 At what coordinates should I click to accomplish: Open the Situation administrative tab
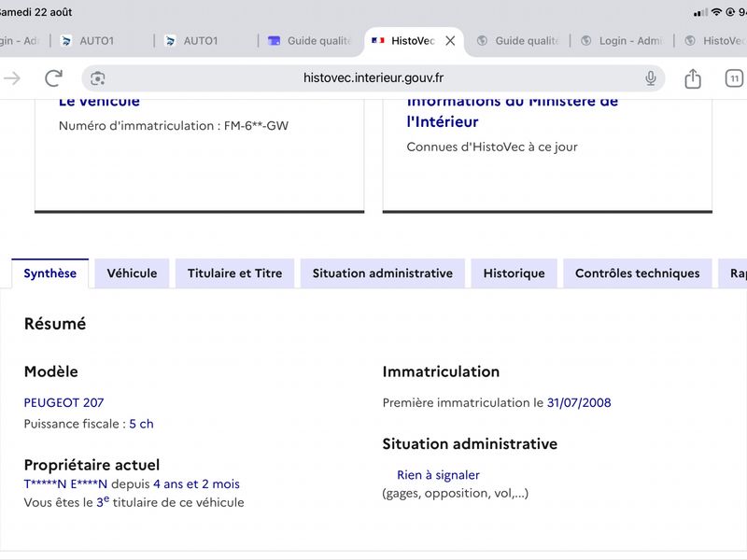(383, 273)
